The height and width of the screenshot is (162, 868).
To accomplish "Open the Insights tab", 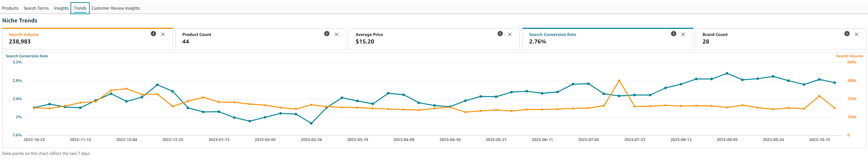I will coord(61,8).
